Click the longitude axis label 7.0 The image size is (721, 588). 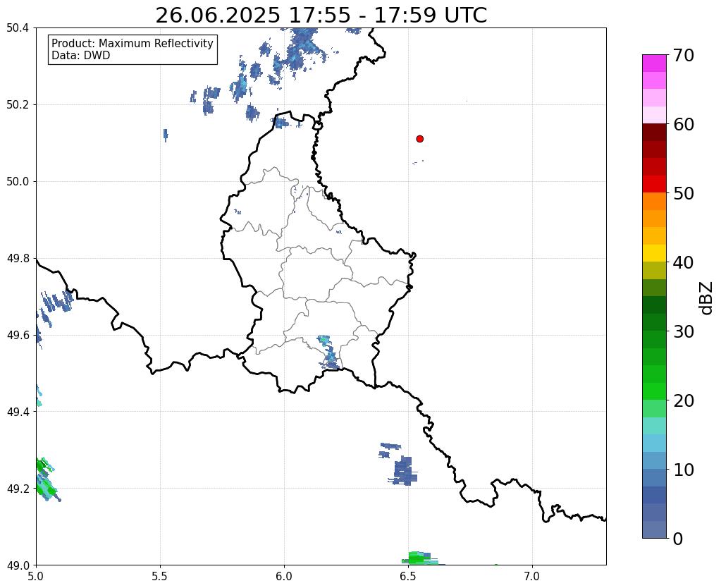point(532,577)
